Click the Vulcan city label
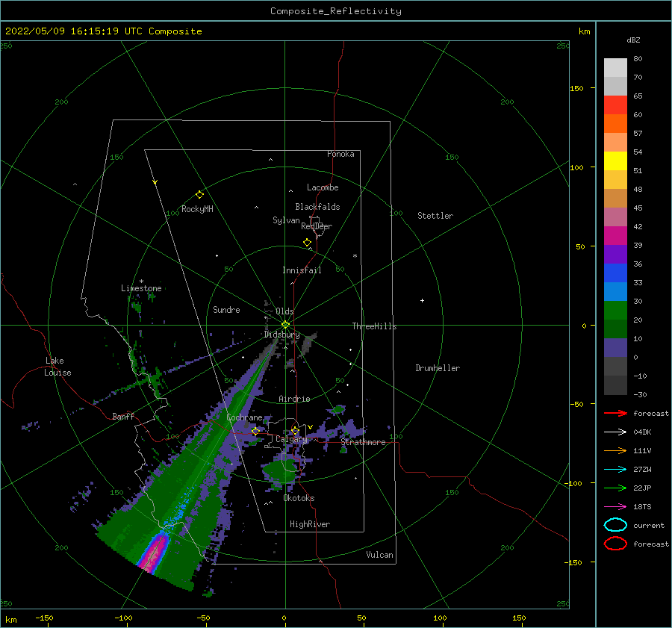The image size is (672, 628). 379,555
